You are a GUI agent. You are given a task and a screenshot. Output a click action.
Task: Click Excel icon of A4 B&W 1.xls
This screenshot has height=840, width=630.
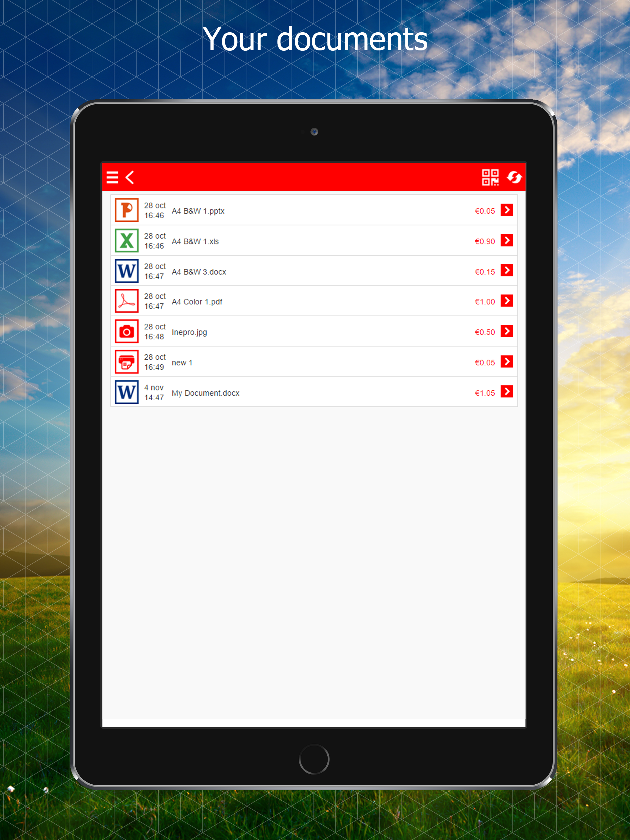click(x=126, y=240)
